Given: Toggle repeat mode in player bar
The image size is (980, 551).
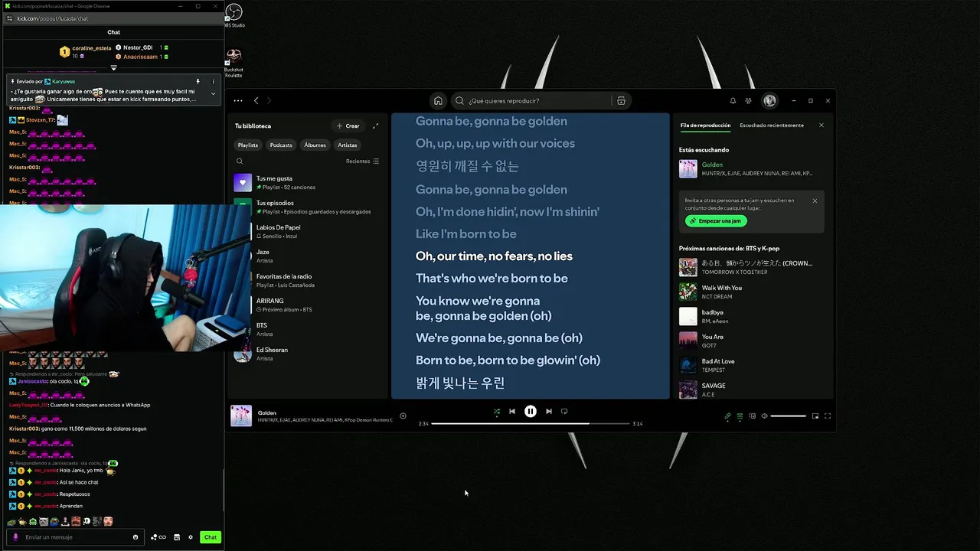Looking at the screenshot, I should 564,411.
